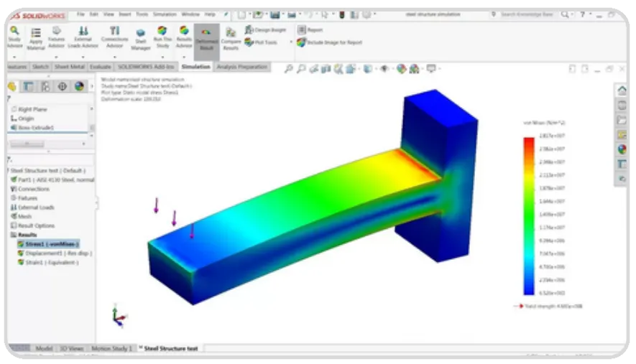Launch the Shell Manager

click(140, 39)
